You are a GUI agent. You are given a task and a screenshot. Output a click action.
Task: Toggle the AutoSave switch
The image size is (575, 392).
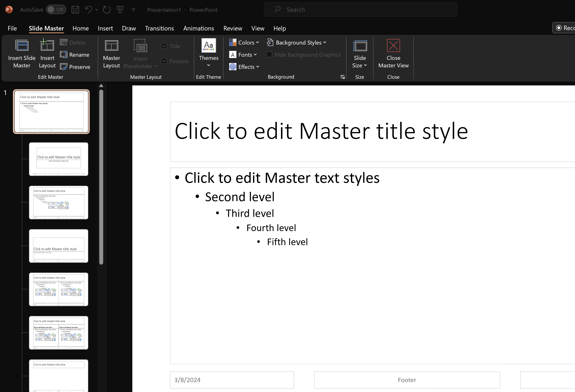pyautogui.click(x=56, y=10)
